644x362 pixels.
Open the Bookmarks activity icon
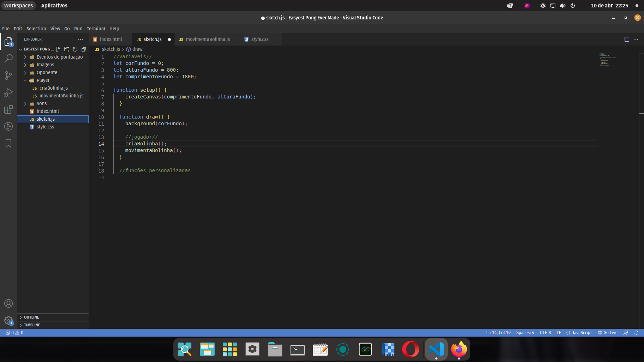[x=8, y=143]
